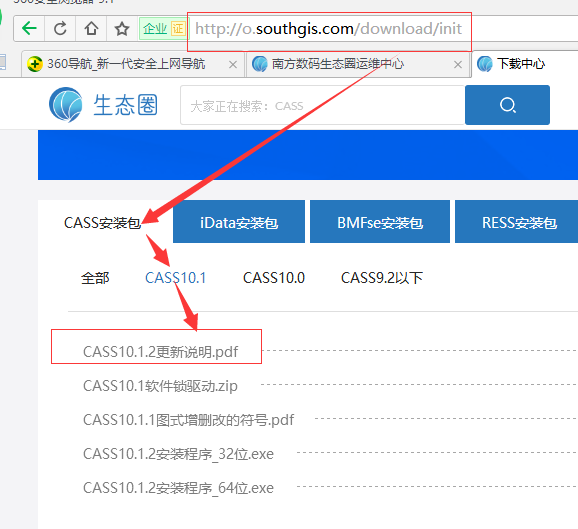Select the iData安装包 category tab
Image resolution: width=578 pixels, height=529 pixels.
(239, 222)
